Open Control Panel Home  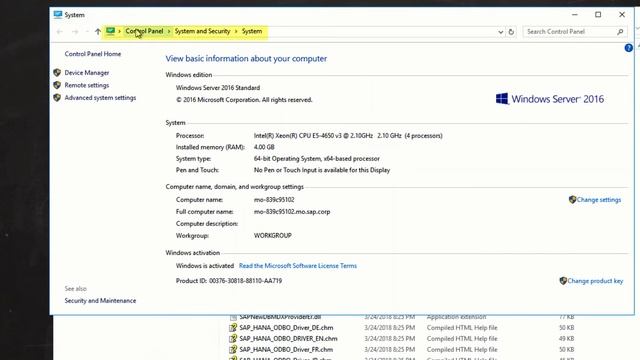coord(93,54)
